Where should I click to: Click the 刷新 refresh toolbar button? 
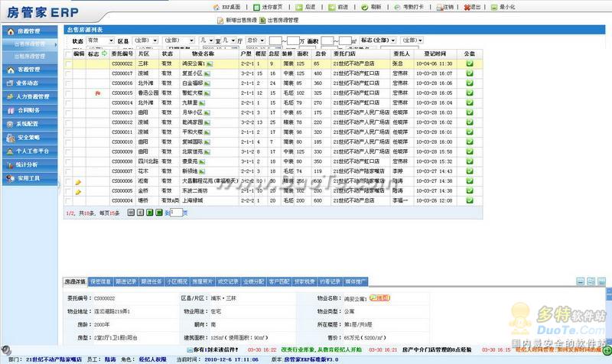(373, 7)
